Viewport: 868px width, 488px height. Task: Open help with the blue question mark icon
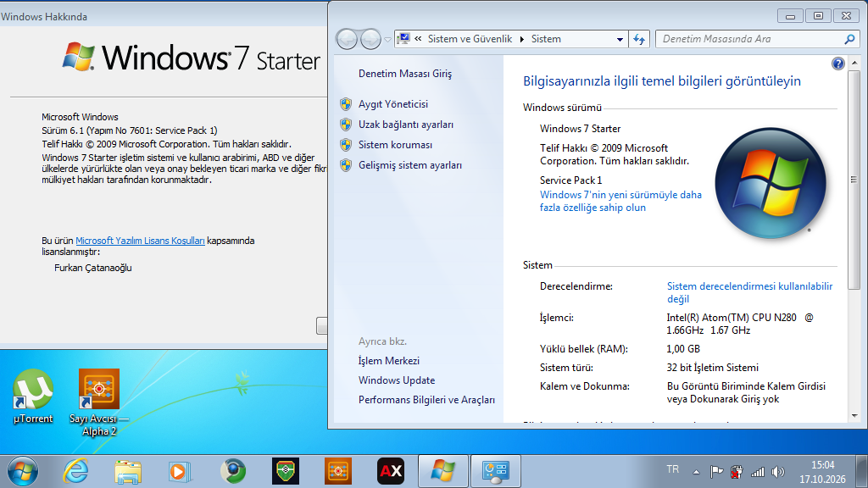point(838,64)
